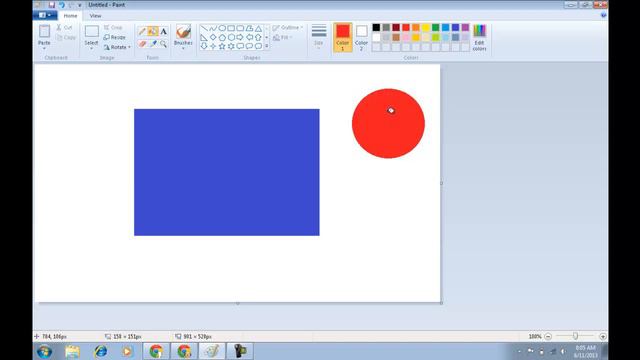Viewport: 640px width, 360px height.
Task: Choose the Hexagon shape
Action: (x=231, y=37)
